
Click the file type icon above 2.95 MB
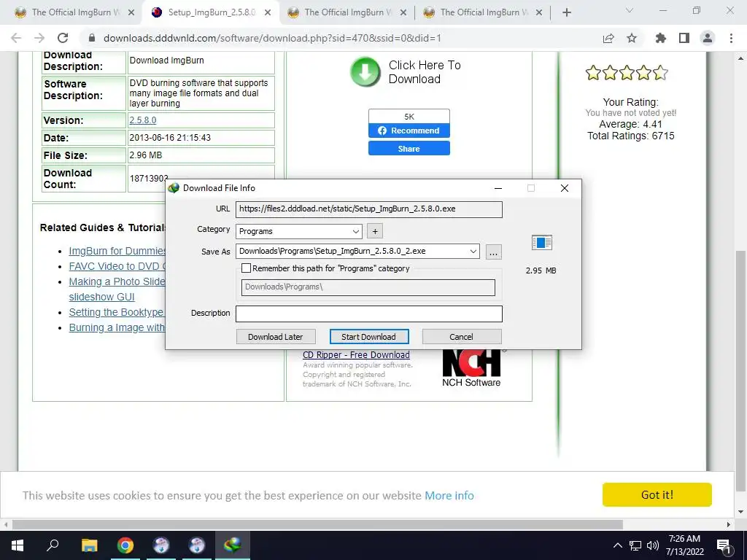pos(542,242)
